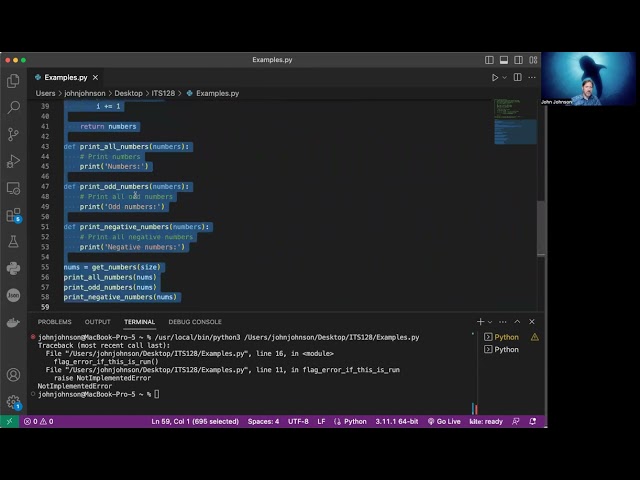Create a new terminal with plus icon

point(480,322)
